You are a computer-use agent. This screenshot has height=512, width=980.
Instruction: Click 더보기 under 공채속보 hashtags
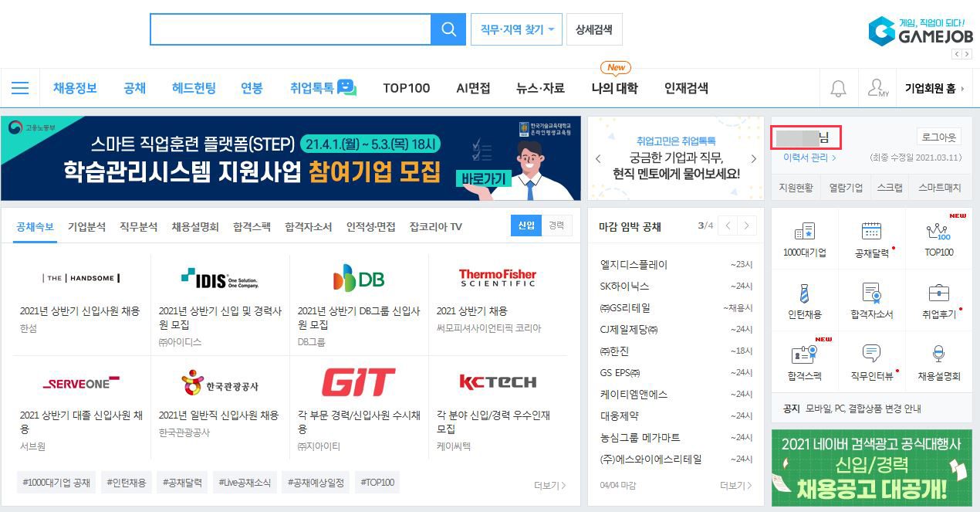550,485
